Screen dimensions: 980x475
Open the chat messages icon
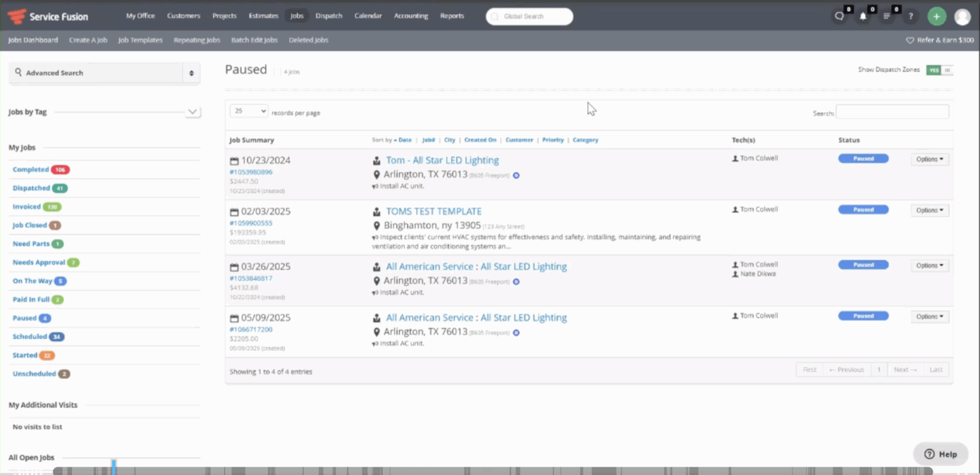click(839, 15)
